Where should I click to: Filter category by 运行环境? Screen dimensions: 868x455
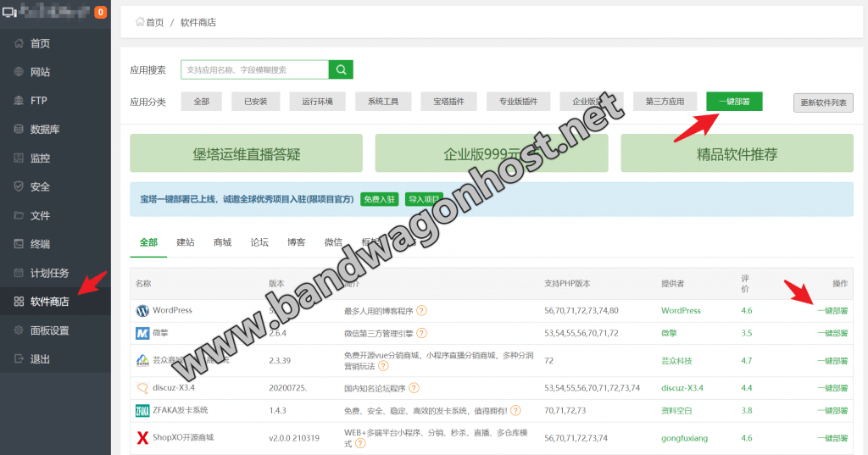[317, 102]
